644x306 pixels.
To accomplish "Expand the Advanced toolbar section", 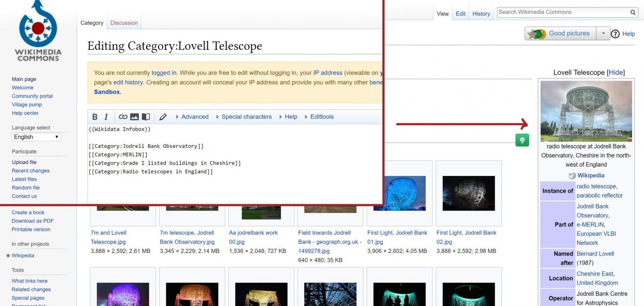I will click(195, 117).
